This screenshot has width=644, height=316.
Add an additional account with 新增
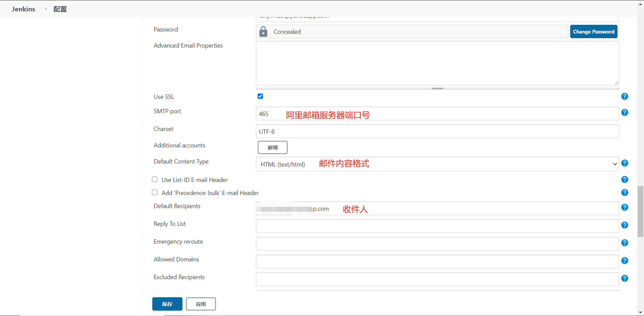coord(272,147)
